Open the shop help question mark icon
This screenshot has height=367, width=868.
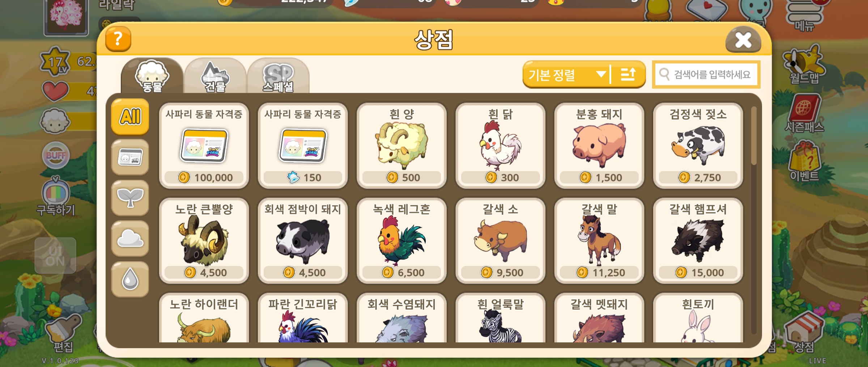tap(118, 39)
